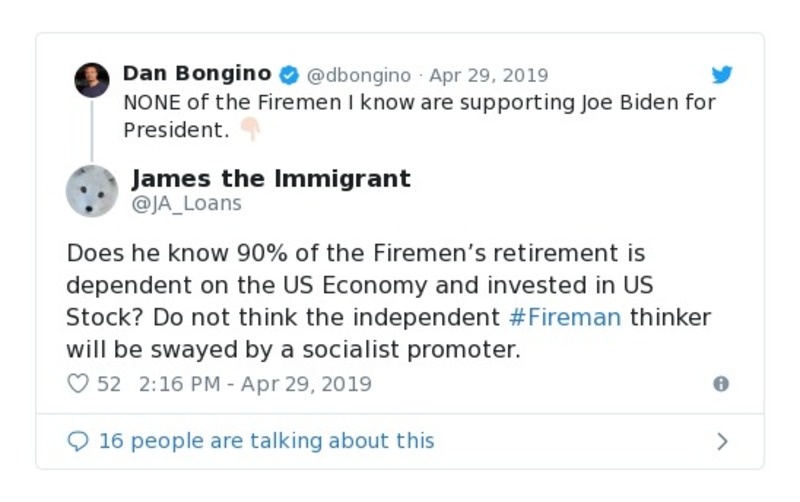Viewport: 800px width, 502px height.
Task: Click the James the Immigrant name
Action: click(271, 179)
